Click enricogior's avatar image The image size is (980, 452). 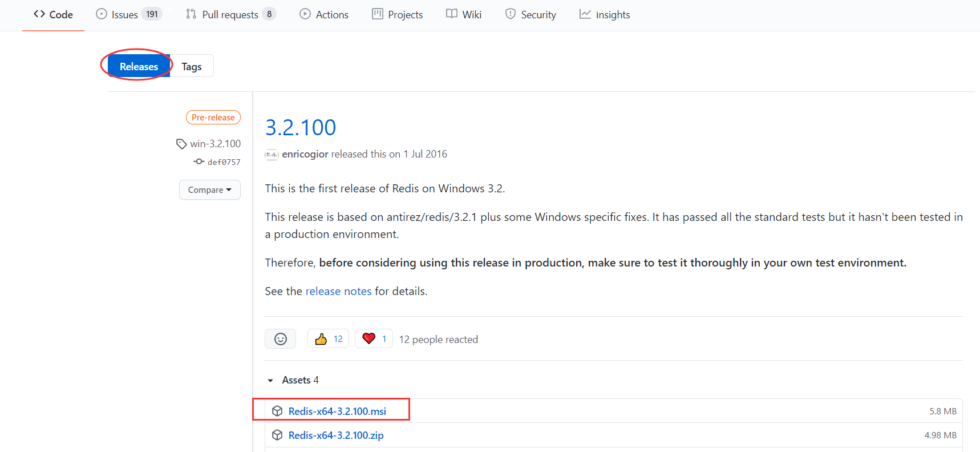point(272,155)
